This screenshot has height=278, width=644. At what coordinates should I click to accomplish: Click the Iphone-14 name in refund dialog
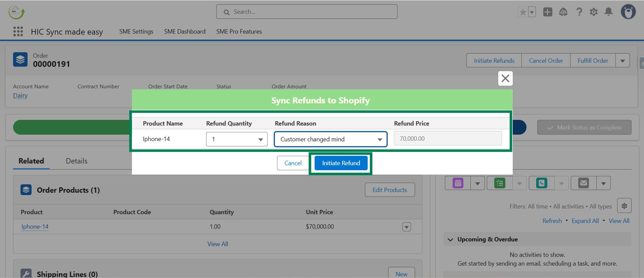click(156, 139)
